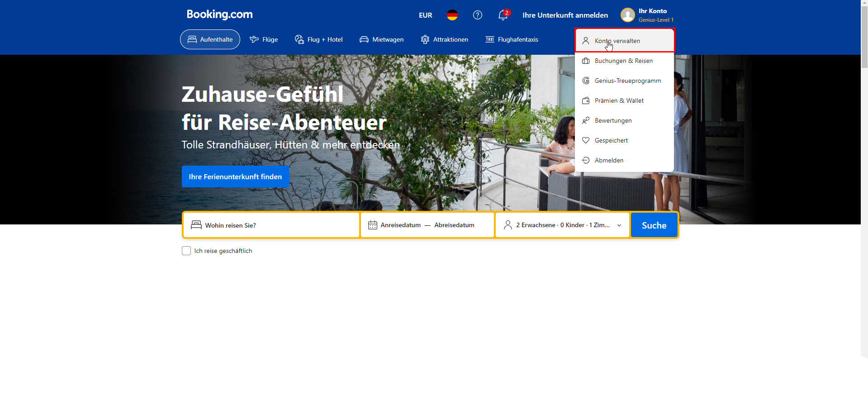Screen dimensions: 868x419
Task: Open the EUR currency selector
Action: click(x=425, y=15)
